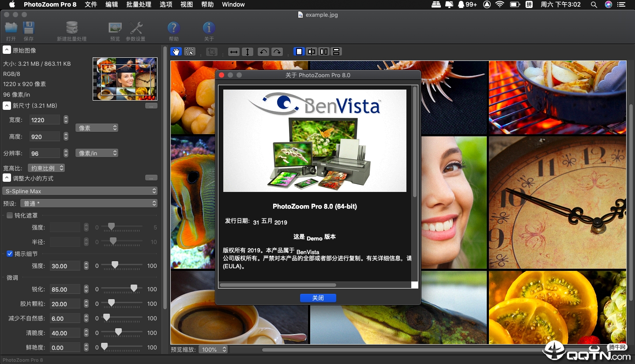Enable the 钝化遮罩 checkbox
The image size is (635, 364).
click(x=10, y=215)
